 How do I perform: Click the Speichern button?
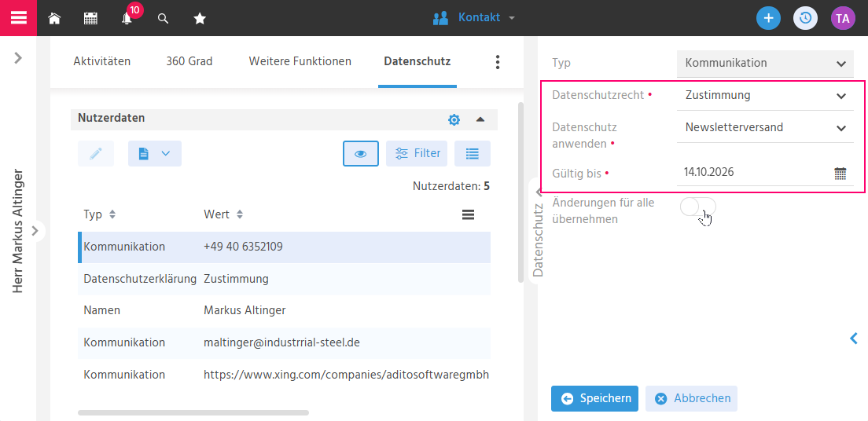[594, 398]
